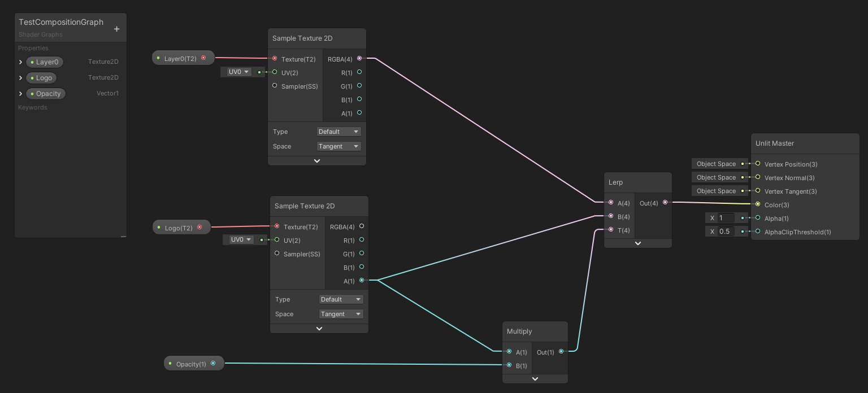Click the AlphaClipThreshold X field showing 0.5

[x=726, y=232]
